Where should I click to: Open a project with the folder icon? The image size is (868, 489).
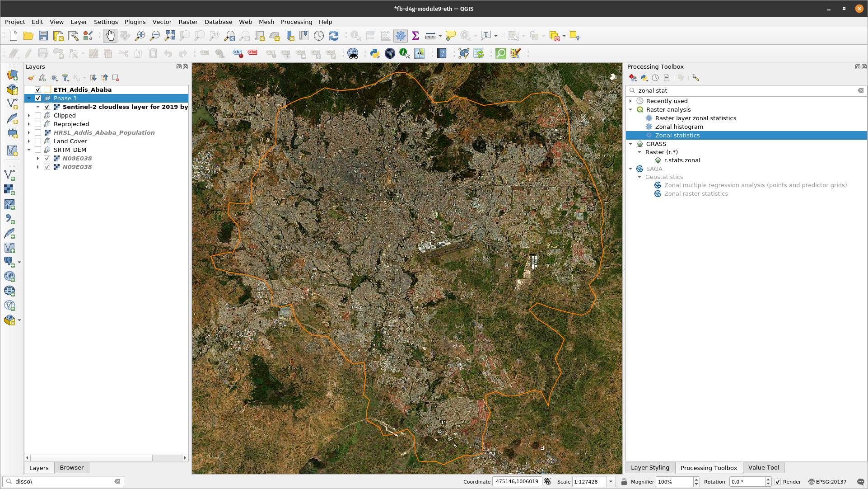pyautogui.click(x=28, y=36)
